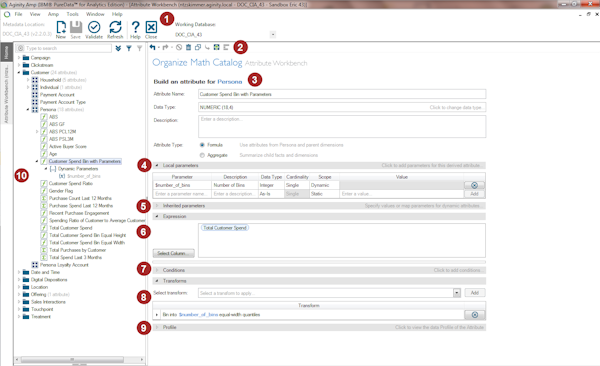Click the undo arrow icon
600x366 pixels.
[153, 47]
